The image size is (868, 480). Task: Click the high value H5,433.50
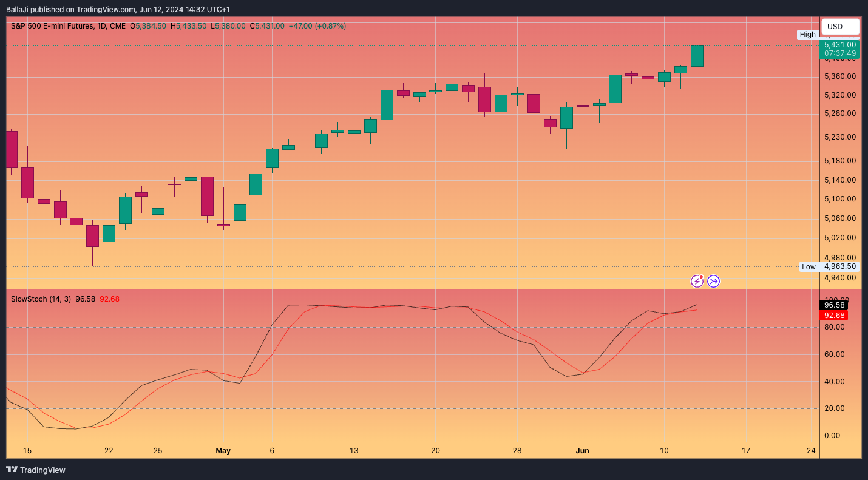tap(188, 26)
